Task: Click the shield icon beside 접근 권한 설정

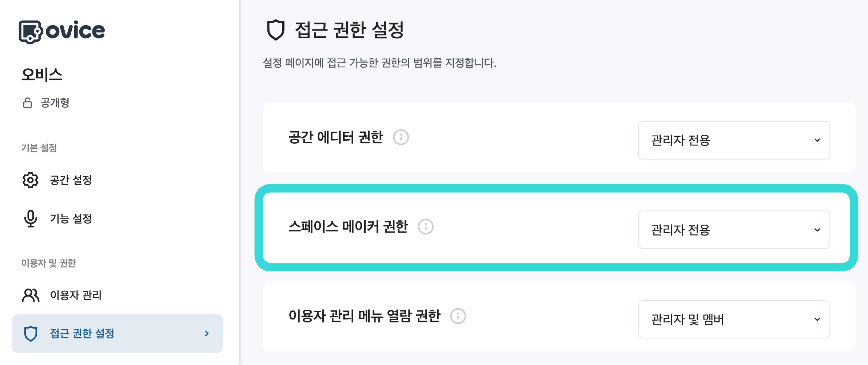Action: [30, 333]
